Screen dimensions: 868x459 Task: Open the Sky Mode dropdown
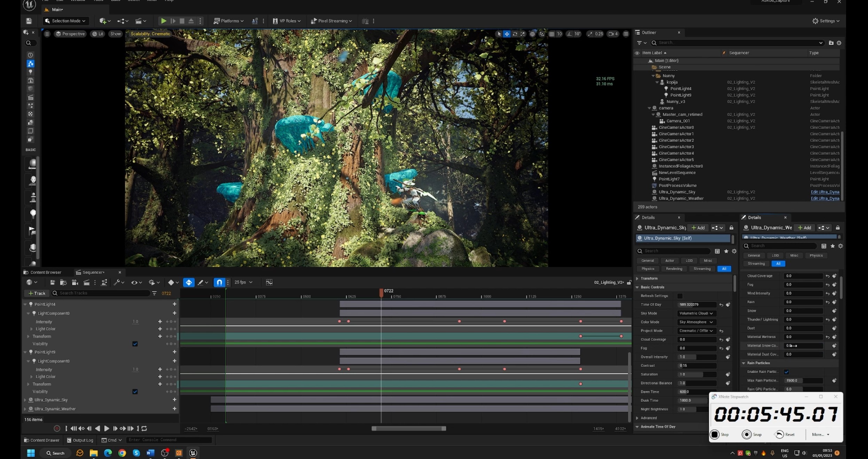click(x=696, y=313)
